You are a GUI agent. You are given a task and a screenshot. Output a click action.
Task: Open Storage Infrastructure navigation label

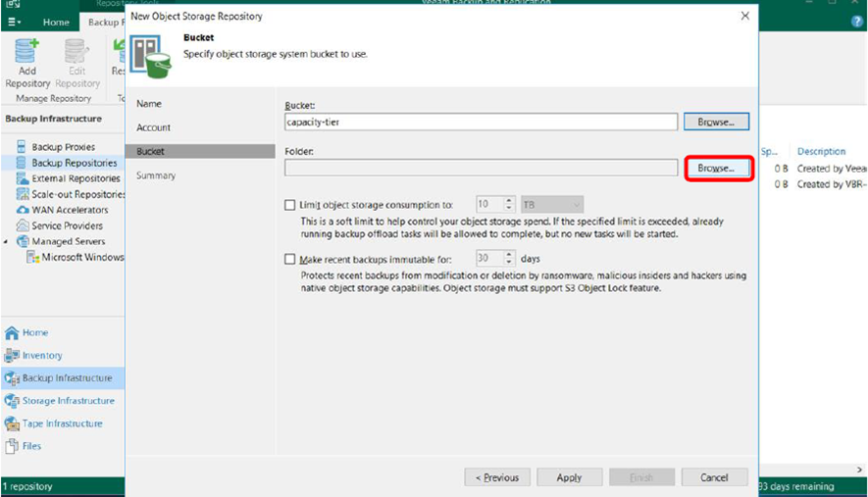pyautogui.click(x=68, y=401)
